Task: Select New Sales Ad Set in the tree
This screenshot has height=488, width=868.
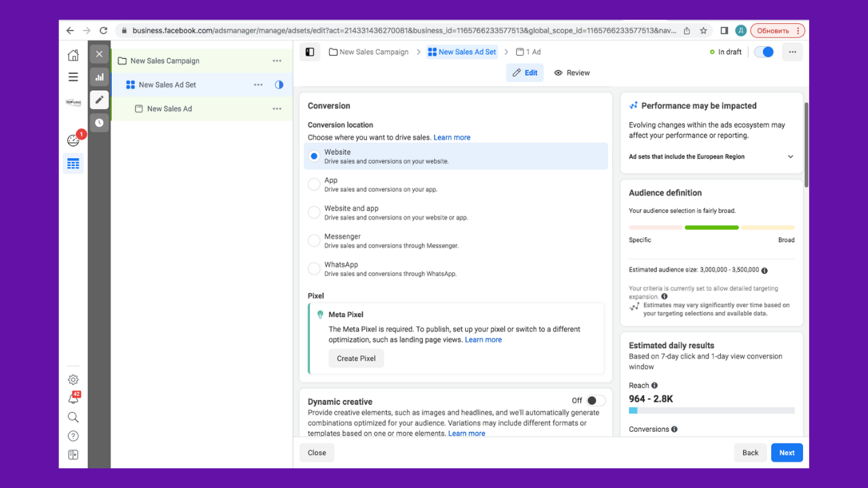Action: point(167,85)
